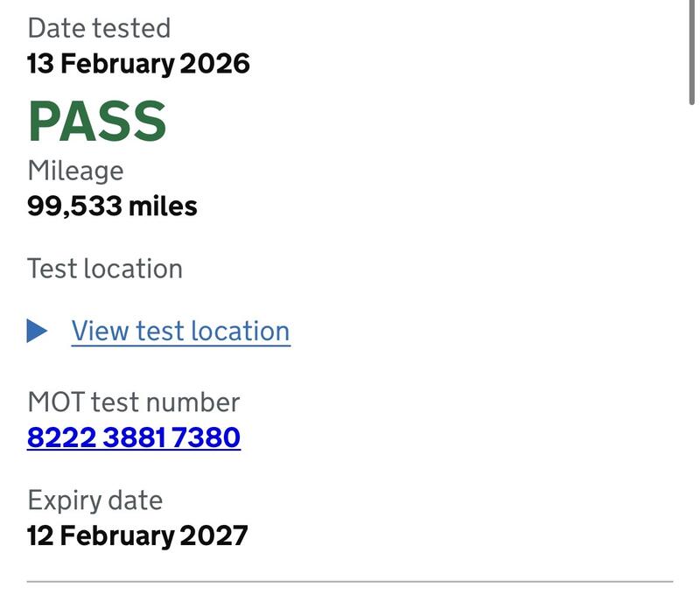Select the 13 February 2026 test date

[x=138, y=64]
